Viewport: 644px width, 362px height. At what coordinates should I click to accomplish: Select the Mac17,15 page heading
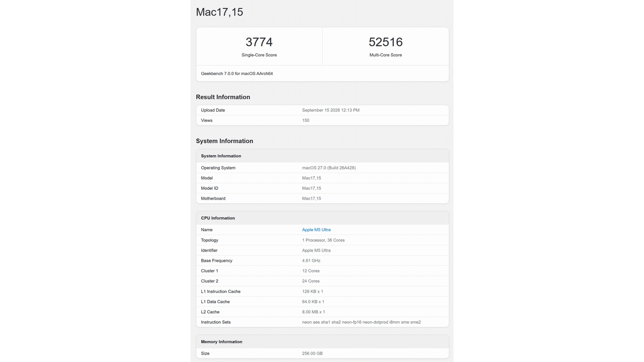click(x=219, y=12)
